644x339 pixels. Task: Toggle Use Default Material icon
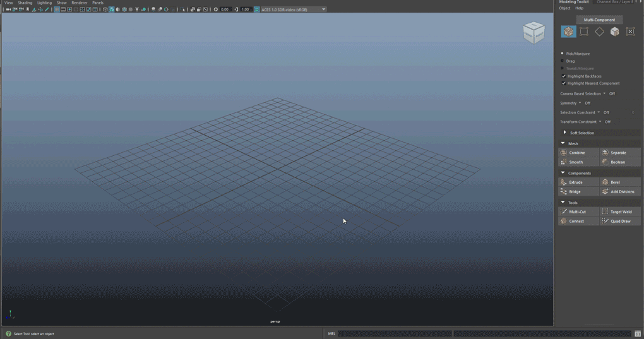point(118,9)
